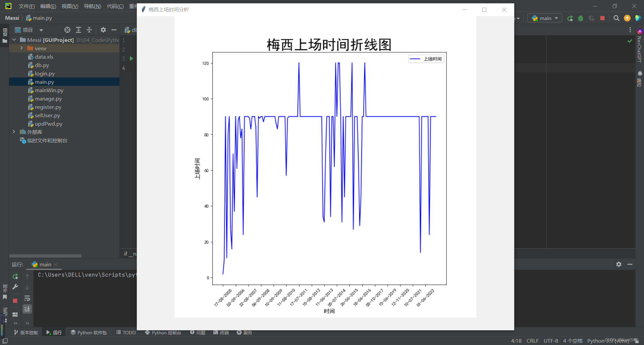Rerun main with the green rerun icon
Image resolution: width=644 pixels, height=345 pixels.
tap(570, 18)
